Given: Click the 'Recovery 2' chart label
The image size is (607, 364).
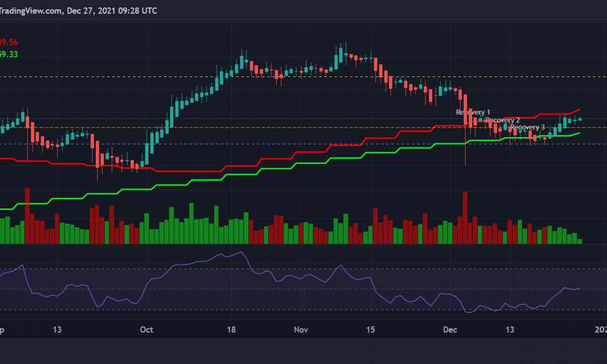Looking at the screenshot, I should tap(503, 120).
